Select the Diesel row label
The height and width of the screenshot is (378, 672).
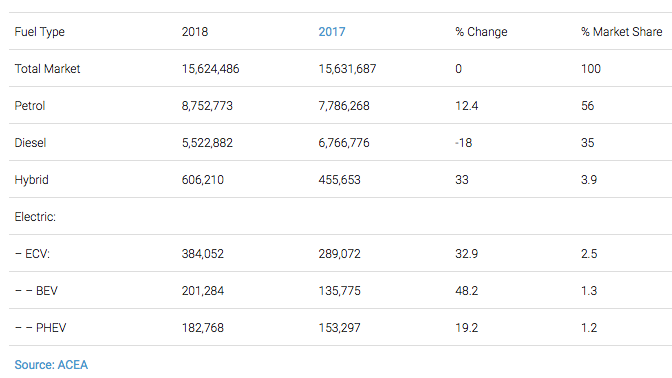(x=30, y=143)
